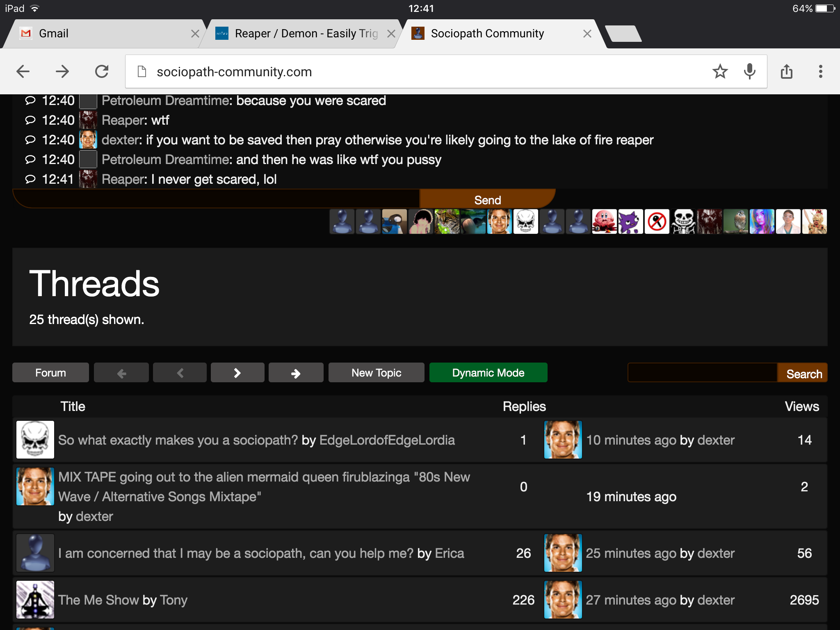The width and height of the screenshot is (840, 630).
Task: Open the dexter face avatar in online users
Action: (499, 221)
